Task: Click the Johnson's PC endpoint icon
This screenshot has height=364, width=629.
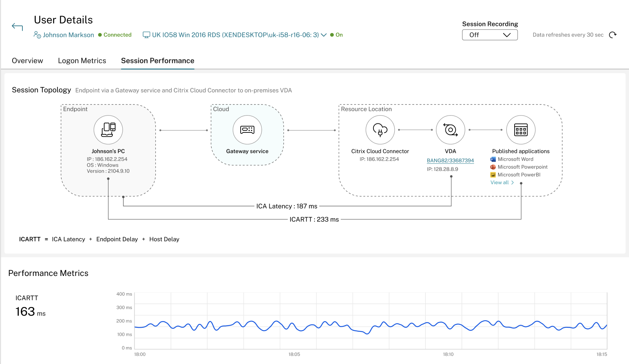Action: pyautogui.click(x=108, y=130)
